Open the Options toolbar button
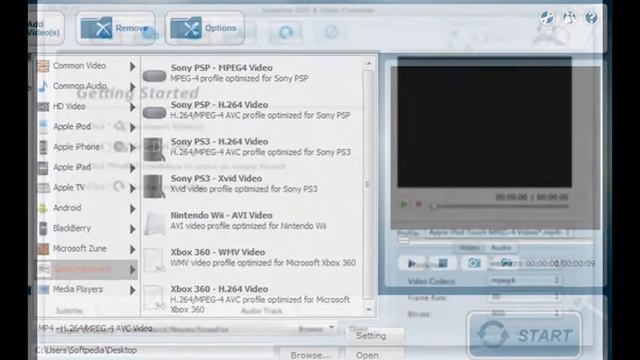Viewport: 640px width, 360px height. pos(204,28)
